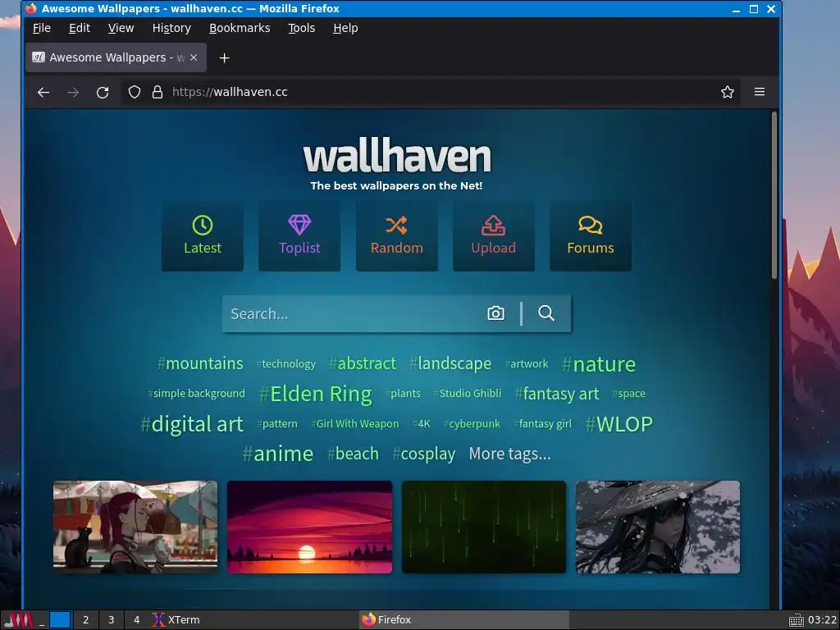Open the Forums tile

[591, 236]
